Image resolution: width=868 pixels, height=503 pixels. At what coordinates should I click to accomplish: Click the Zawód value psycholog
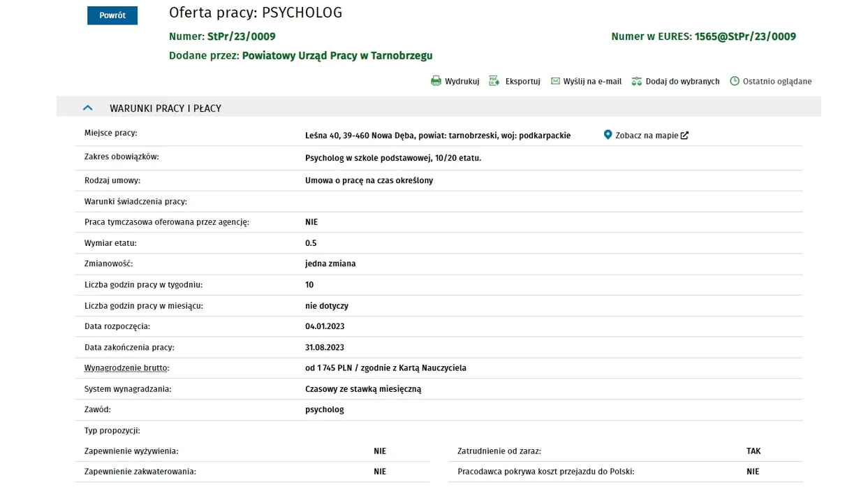325,409
